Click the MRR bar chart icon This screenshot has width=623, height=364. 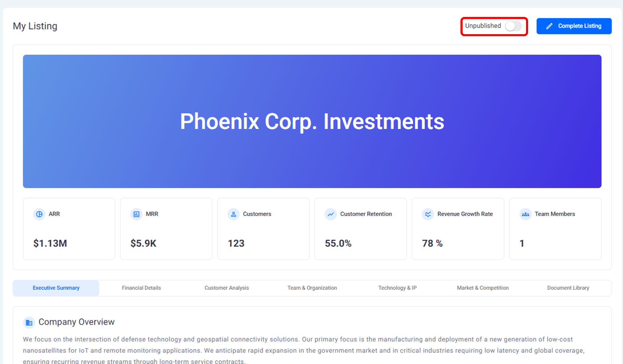(x=136, y=214)
